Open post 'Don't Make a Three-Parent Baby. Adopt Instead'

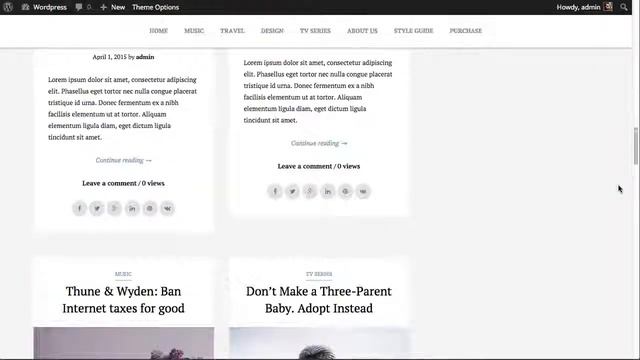pyautogui.click(x=319, y=300)
